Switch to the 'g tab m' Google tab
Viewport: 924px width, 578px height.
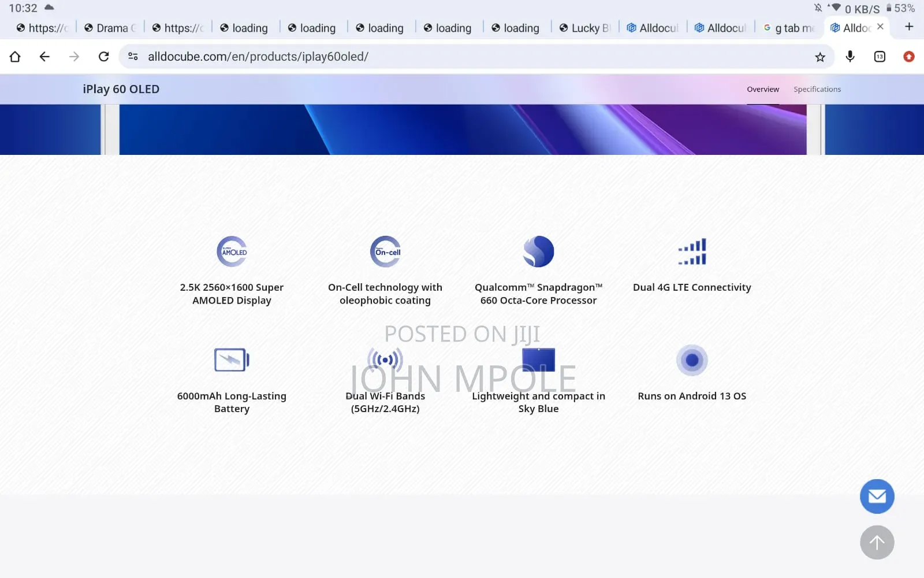pyautogui.click(x=789, y=28)
